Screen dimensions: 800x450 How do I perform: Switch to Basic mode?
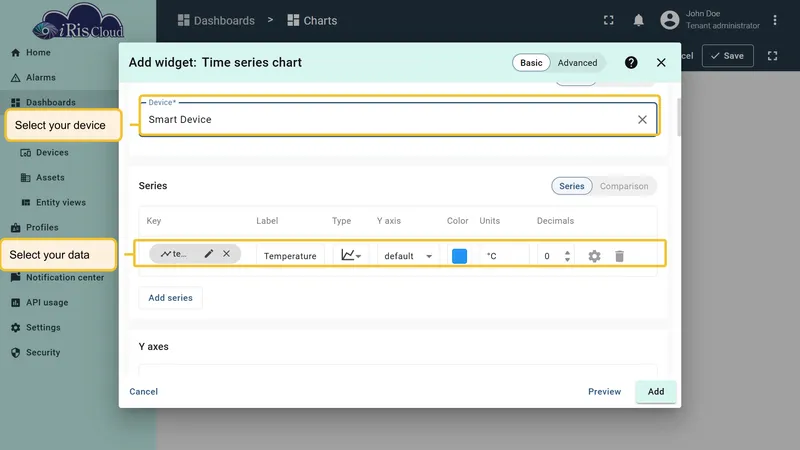tap(531, 63)
